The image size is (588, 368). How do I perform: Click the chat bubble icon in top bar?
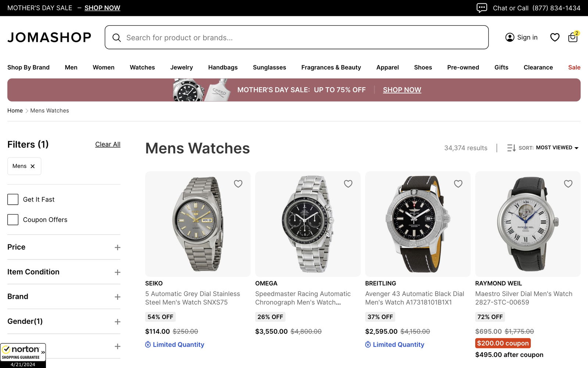(x=482, y=8)
